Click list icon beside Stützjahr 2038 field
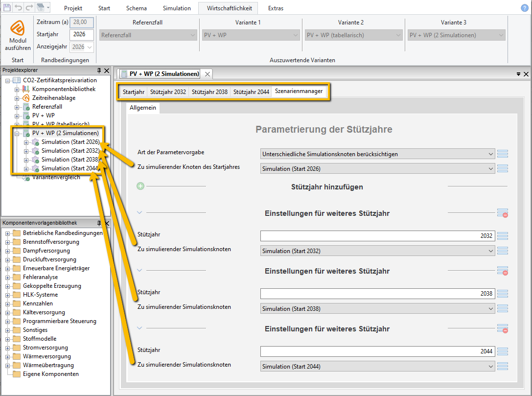 [503, 293]
